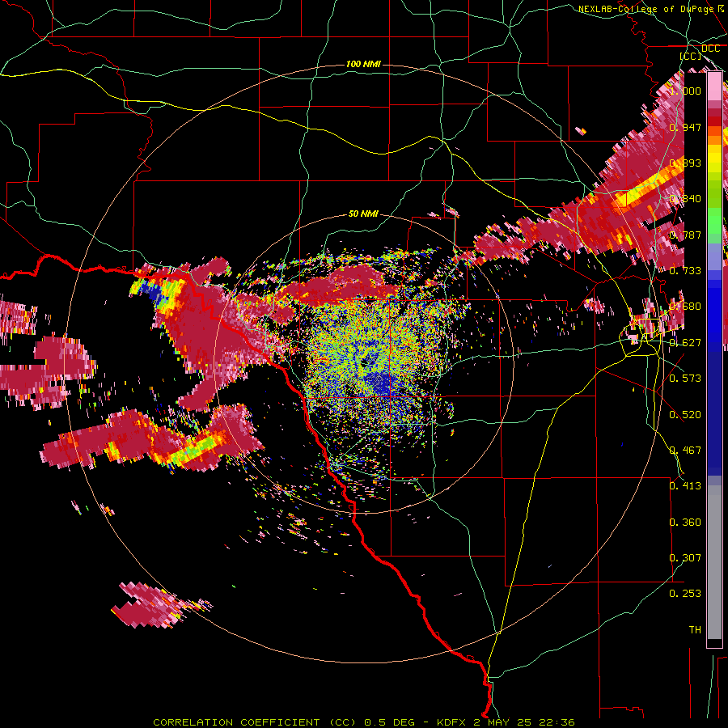Click the 0.627 scale value
This screenshot has height=728, width=728.
tap(685, 343)
